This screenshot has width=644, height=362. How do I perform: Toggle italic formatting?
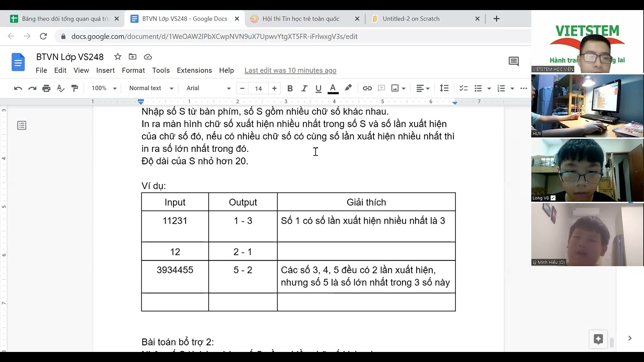pos(304,88)
